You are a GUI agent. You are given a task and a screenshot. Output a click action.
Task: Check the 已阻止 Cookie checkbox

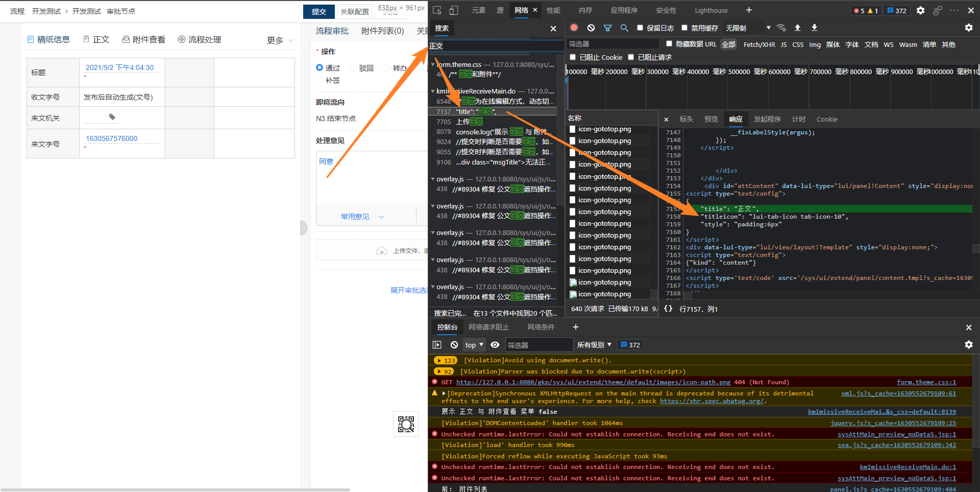573,57
